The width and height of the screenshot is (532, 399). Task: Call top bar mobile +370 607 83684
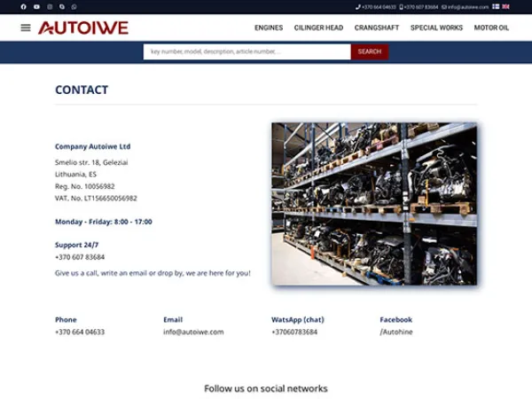pyautogui.click(x=419, y=7)
